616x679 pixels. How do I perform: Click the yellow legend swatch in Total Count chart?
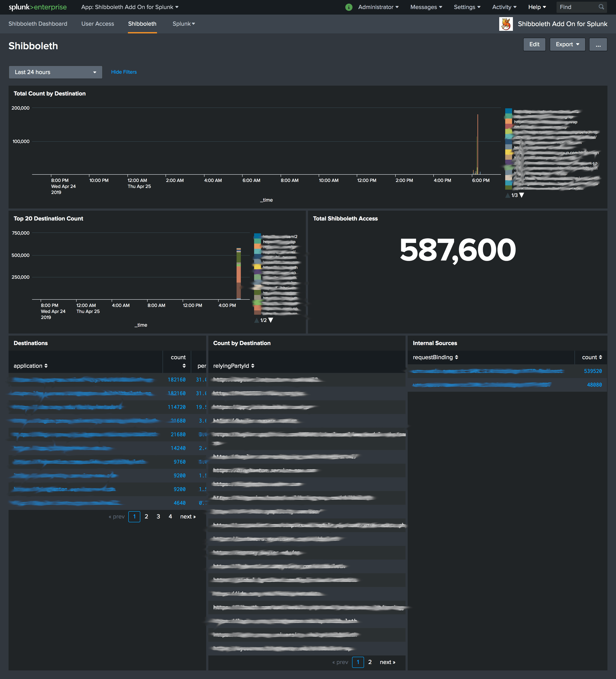click(509, 152)
